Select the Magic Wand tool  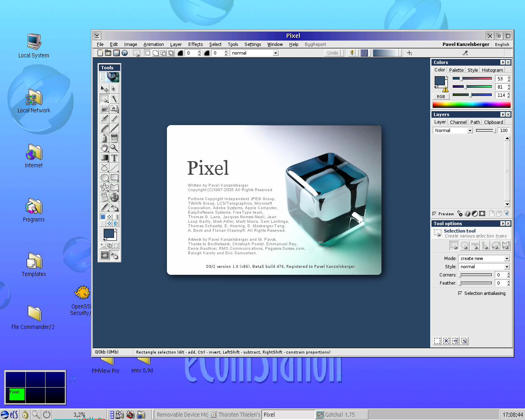[115, 99]
